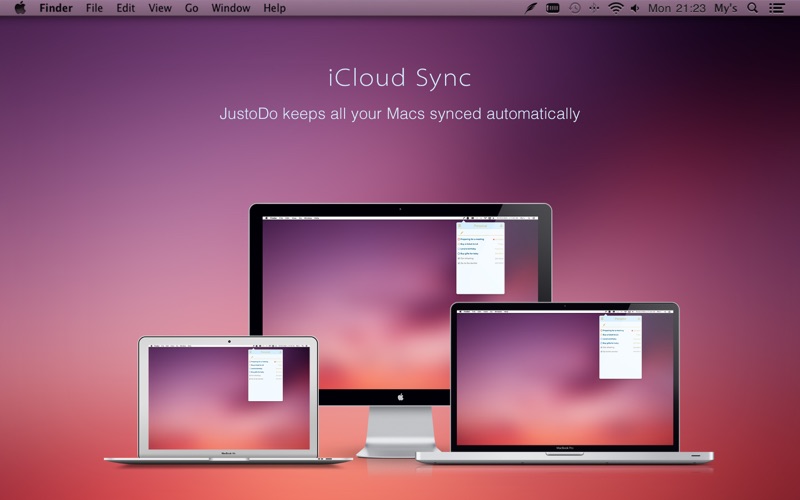Click the JustoDo feather menu bar icon
Image resolution: width=800 pixels, height=500 pixels.
click(531, 8)
